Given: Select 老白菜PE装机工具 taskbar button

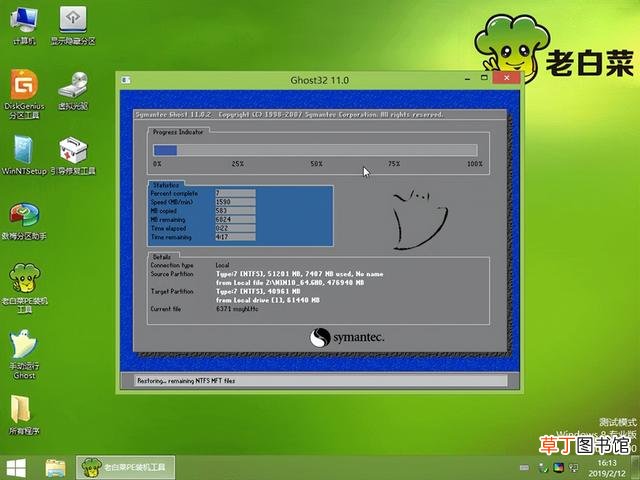Looking at the screenshot, I should click(126, 468).
